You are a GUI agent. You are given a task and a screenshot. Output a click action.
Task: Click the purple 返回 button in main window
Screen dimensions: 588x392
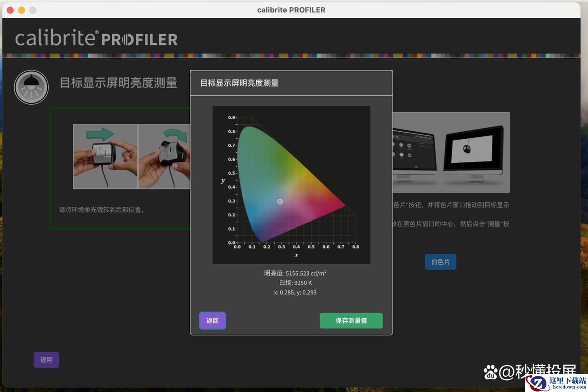point(46,360)
